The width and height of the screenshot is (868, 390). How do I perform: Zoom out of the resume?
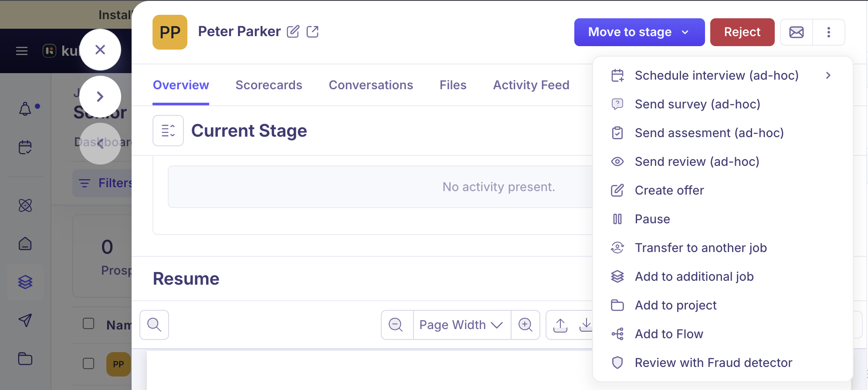[x=396, y=325]
